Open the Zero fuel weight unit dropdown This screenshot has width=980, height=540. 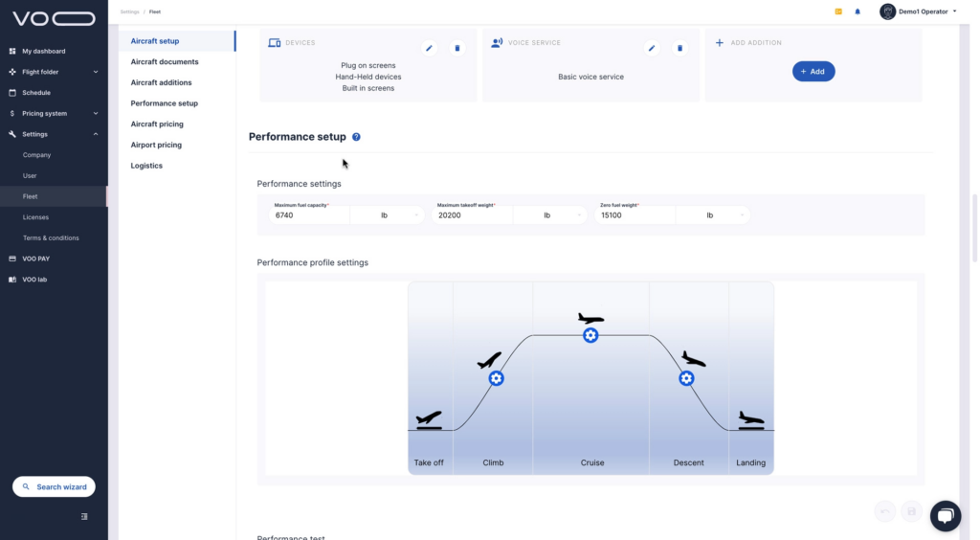713,215
